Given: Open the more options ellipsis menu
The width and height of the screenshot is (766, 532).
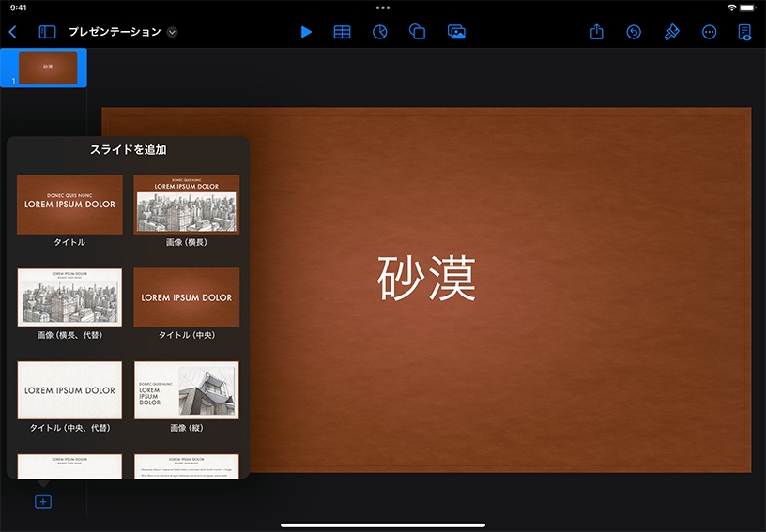Looking at the screenshot, I should pos(709,32).
